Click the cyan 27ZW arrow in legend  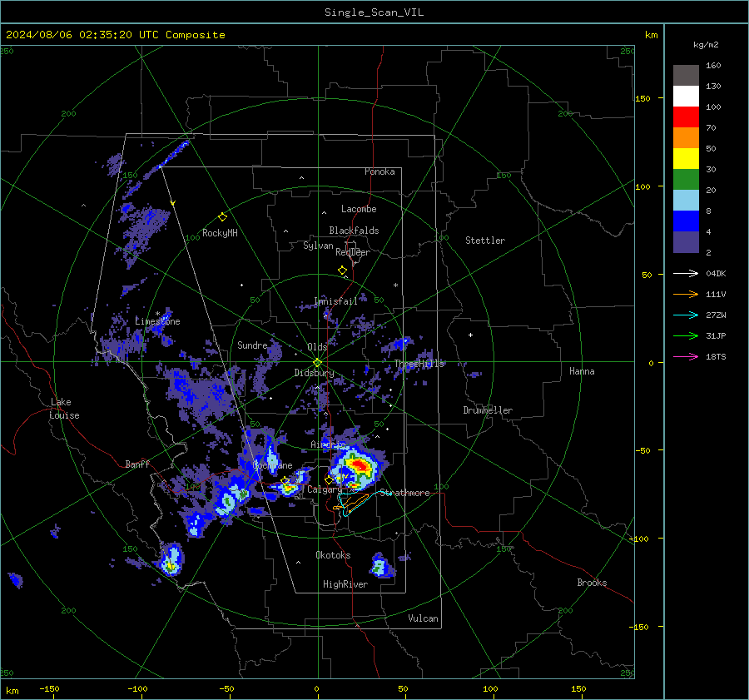pyautogui.click(x=686, y=315)
